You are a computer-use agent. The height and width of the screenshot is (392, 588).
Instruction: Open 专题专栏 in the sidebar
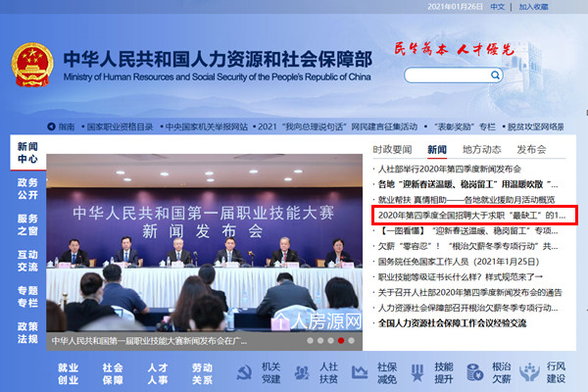pyautogui.click(x=27, y=297)
